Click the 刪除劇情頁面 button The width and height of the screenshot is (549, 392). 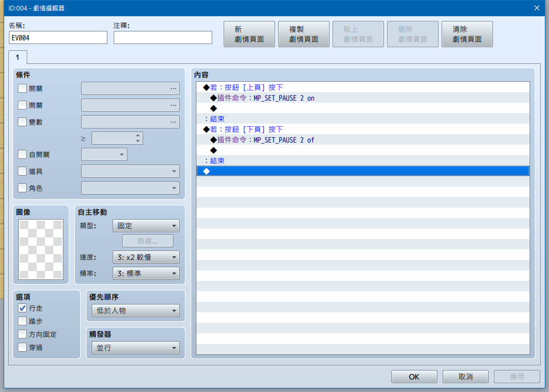[413, 34]
